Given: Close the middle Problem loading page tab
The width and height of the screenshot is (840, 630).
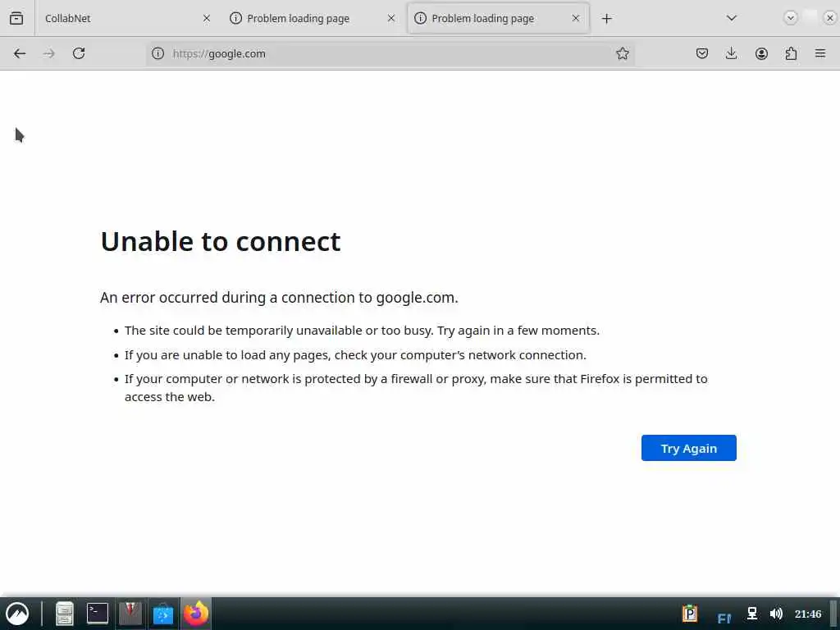Looking at the screenshot, I should pyautogui.click(x=391, y=18).
